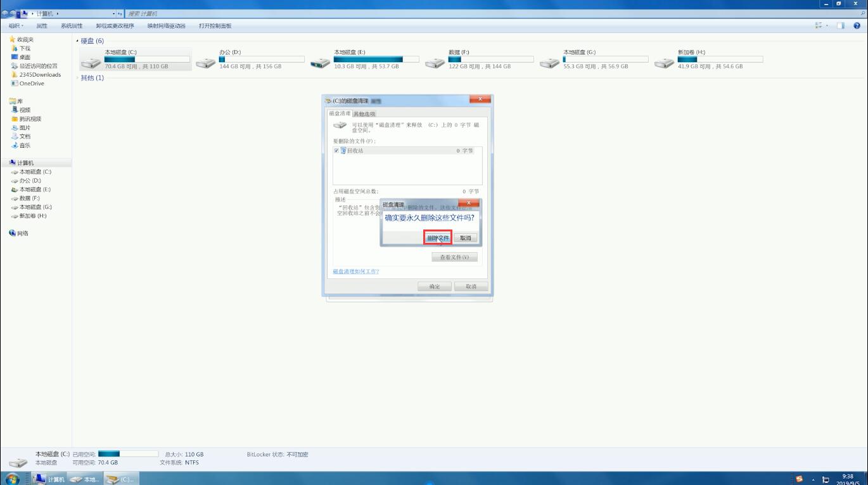Select the 回收站 recycle bin icon in the list

click(343, 151)
